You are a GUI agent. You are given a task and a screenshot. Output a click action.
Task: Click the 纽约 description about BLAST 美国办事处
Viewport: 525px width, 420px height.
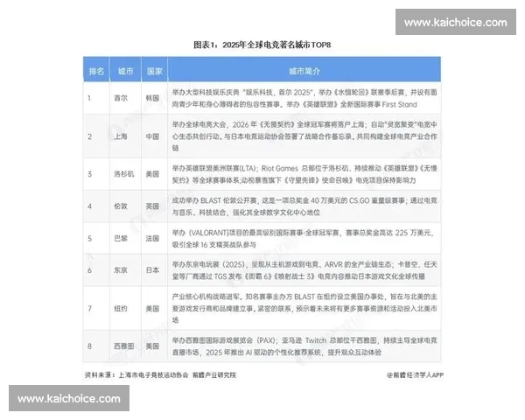coord(304,308)
